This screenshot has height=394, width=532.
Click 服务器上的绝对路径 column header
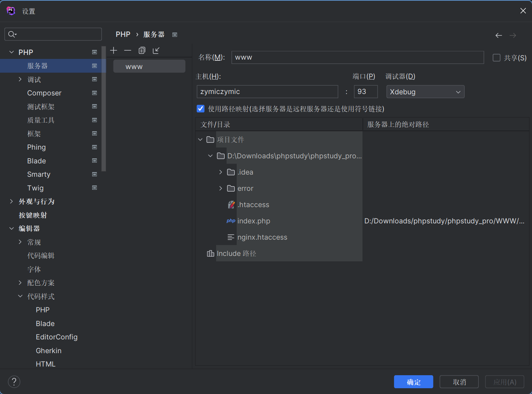point(446,124)
